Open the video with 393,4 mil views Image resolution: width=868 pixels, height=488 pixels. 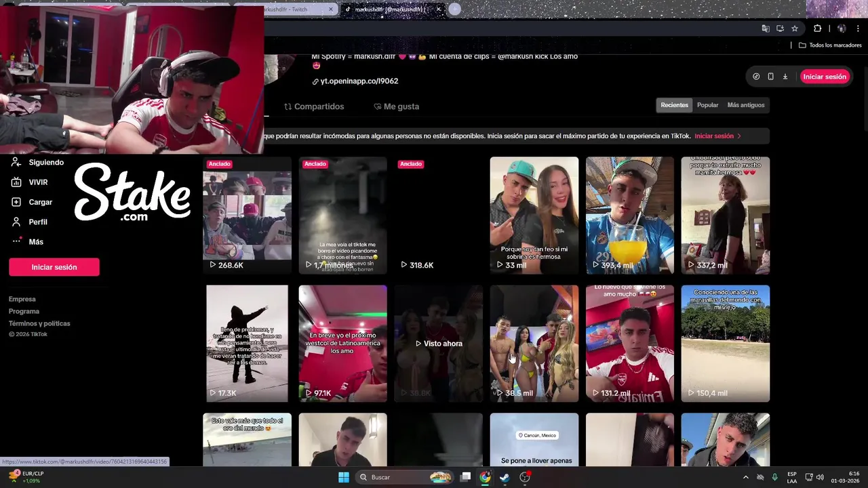[x=630, y=216]
